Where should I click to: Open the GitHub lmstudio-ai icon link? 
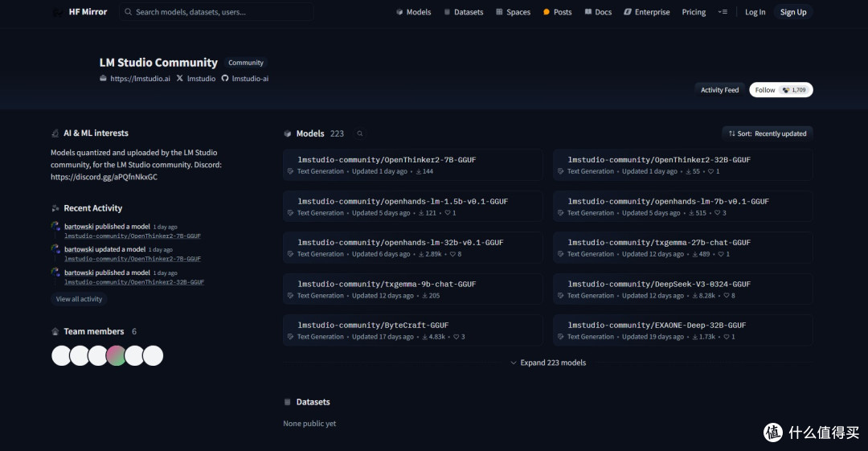coord(225,79)
